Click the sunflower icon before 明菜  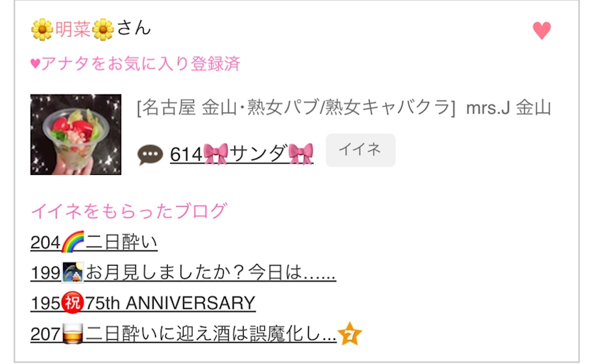42,30
